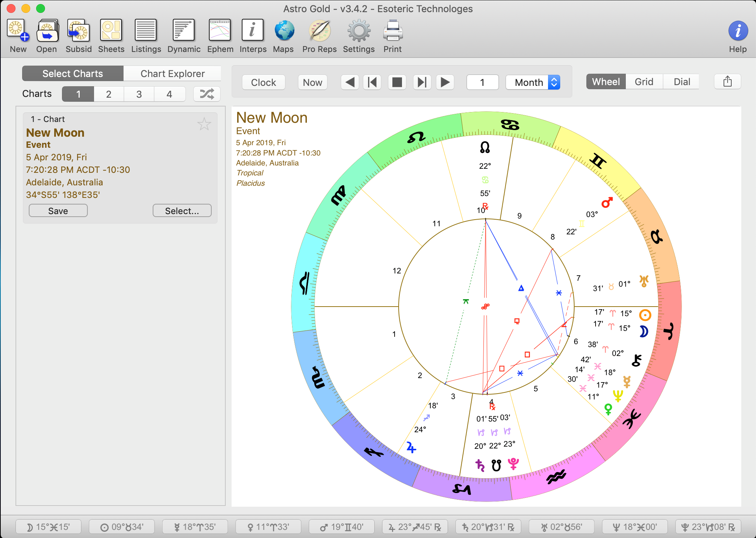This screenshot has width=756, height=538.
Task: Click the shuffle charts icon
Action: tap(207, 94)
